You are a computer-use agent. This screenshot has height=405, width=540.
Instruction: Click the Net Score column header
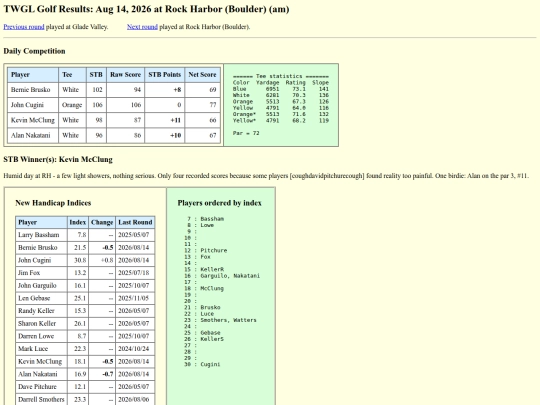pyautogui.click(x=202, y=75)
